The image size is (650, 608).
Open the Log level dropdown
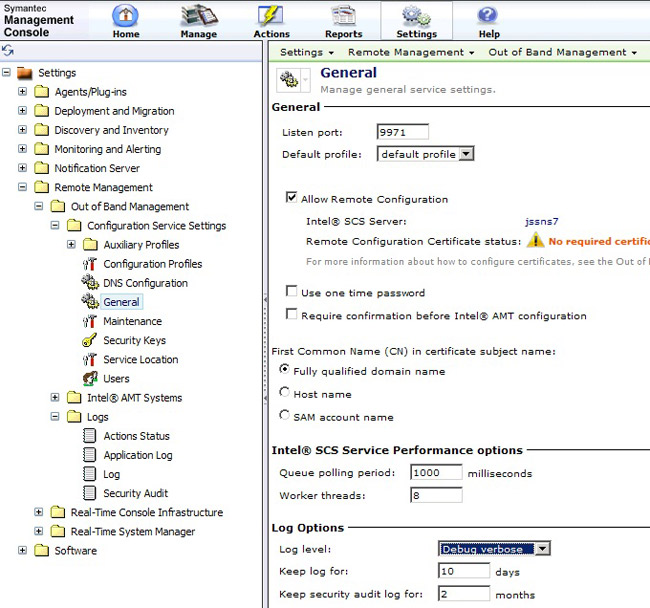click(x=494, y=549)
